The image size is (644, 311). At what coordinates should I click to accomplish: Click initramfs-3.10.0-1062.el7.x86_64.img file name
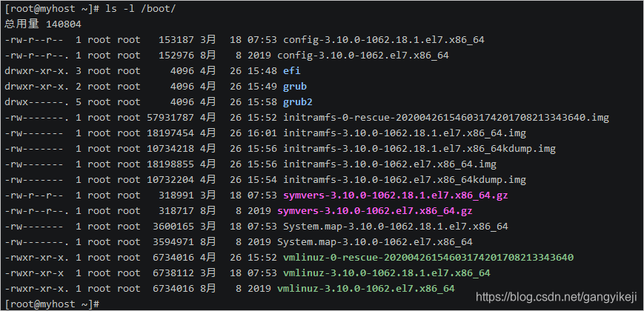click(x=390, y=164)
